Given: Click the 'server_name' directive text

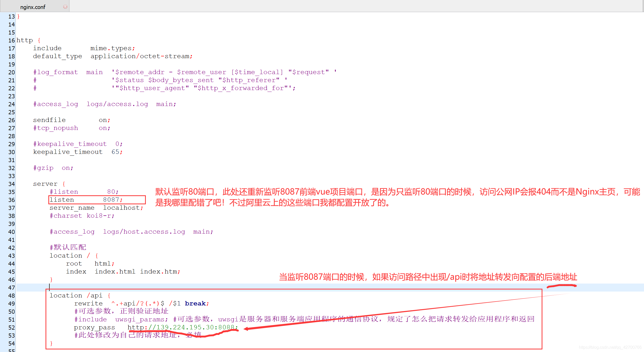Looking at the screenshot, I should point(72,208).
